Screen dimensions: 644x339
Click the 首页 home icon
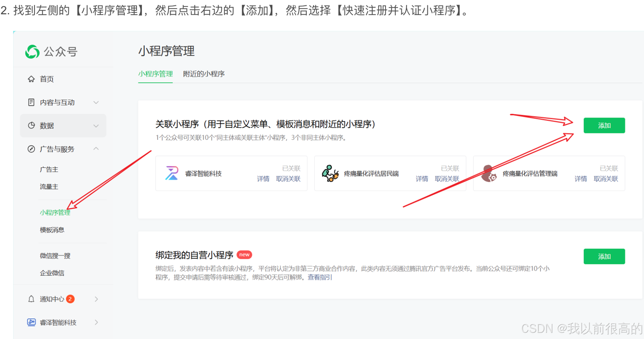(x=31, y=79)
